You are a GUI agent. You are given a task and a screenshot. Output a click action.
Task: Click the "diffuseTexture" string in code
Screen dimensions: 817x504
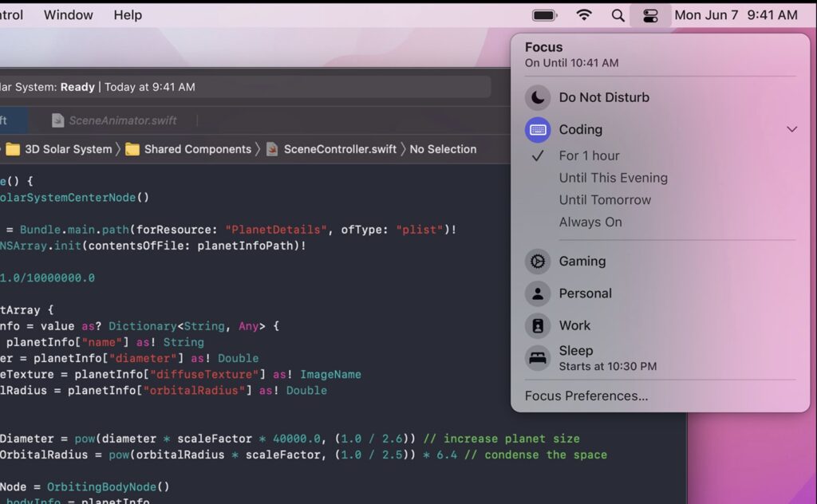(x=204, y=374)
